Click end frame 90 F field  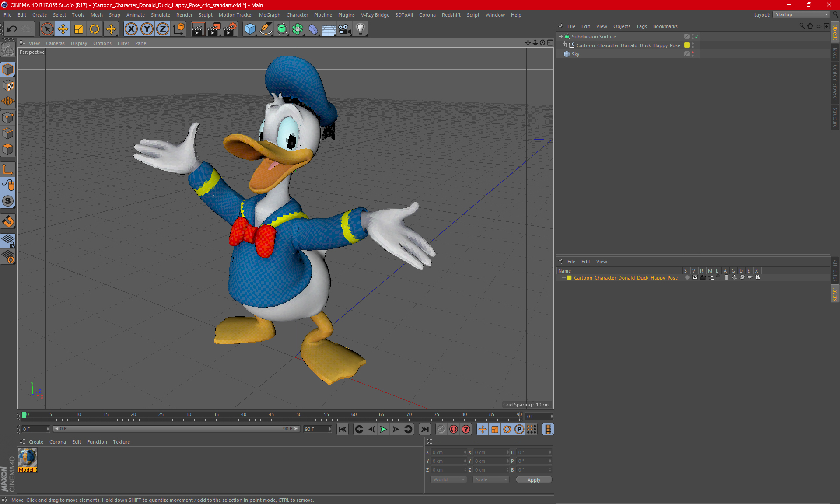click(x=317, y=429)
